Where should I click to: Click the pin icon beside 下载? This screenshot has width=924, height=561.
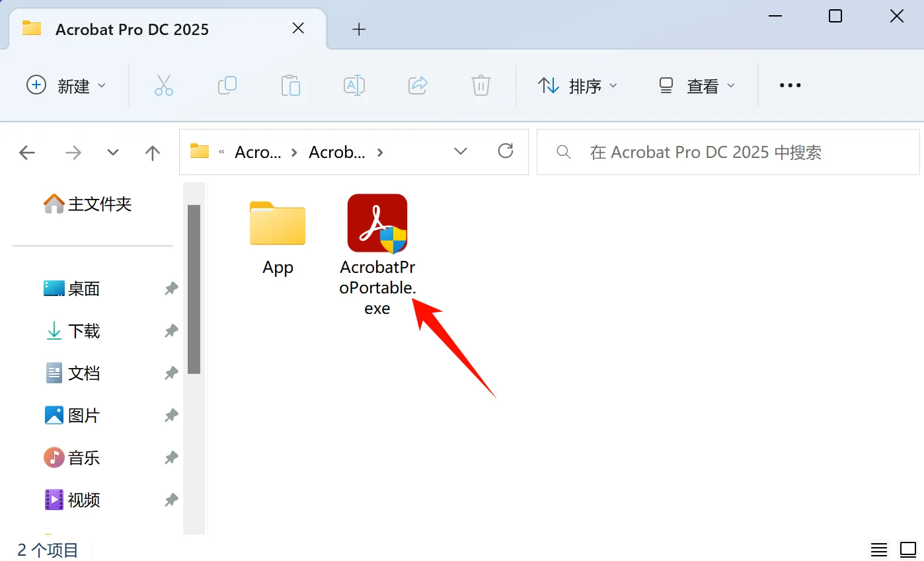point(171,331)
